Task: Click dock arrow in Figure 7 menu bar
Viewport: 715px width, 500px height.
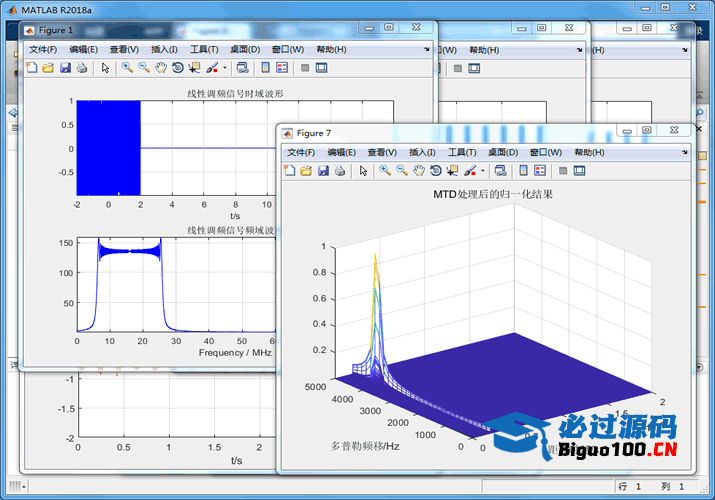Action: click(685, 152)
